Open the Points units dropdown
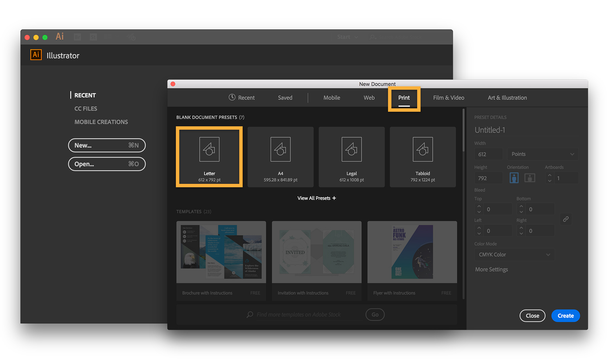 tap(543, 154)
